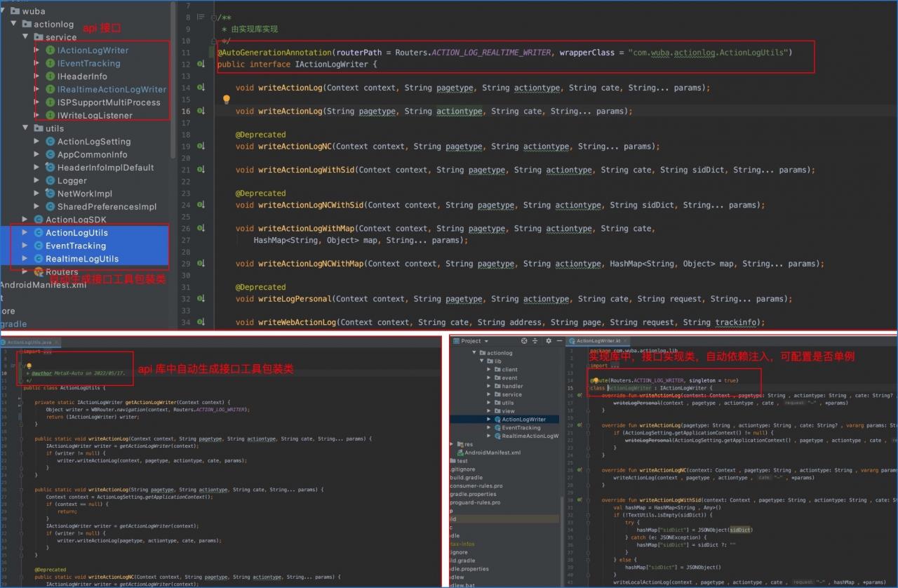Click the SharedPreferencesImpl class icon

(51, 206)
